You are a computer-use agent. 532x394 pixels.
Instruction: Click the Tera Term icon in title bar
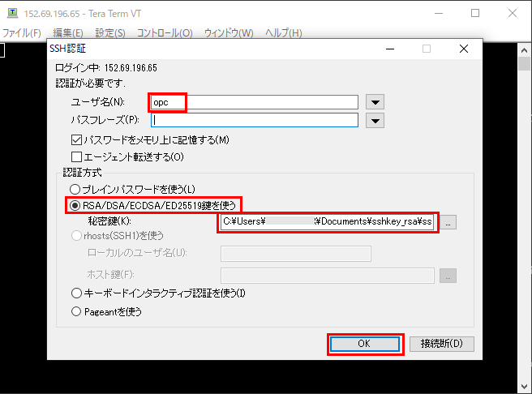click(x=11, y=13)
